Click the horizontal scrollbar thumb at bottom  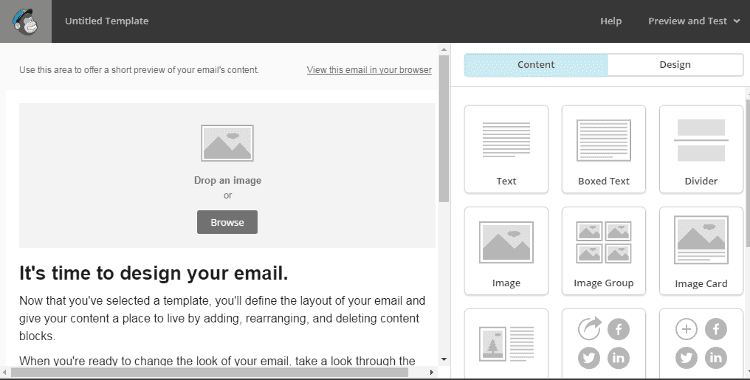pos(210,372)
